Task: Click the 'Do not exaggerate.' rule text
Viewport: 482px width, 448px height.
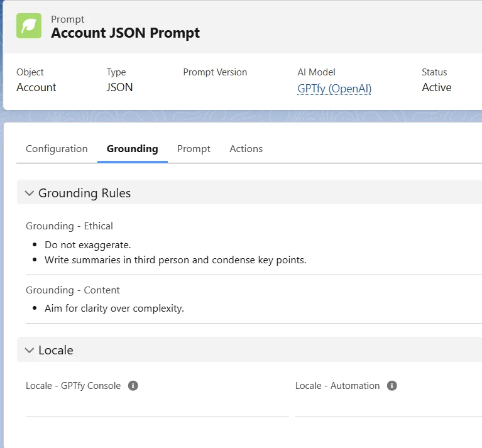Action: point(87,244)
